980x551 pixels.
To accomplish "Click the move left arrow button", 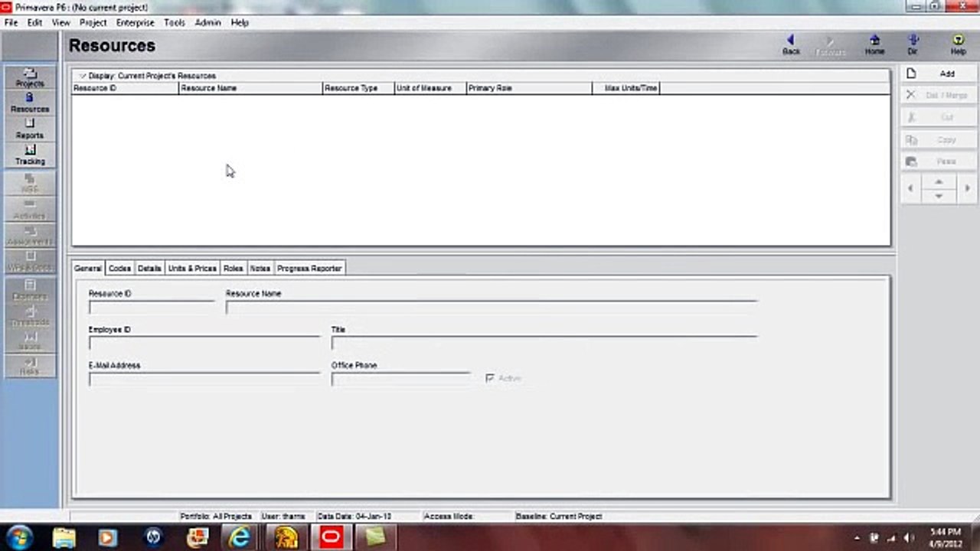I will click(910, 188).
